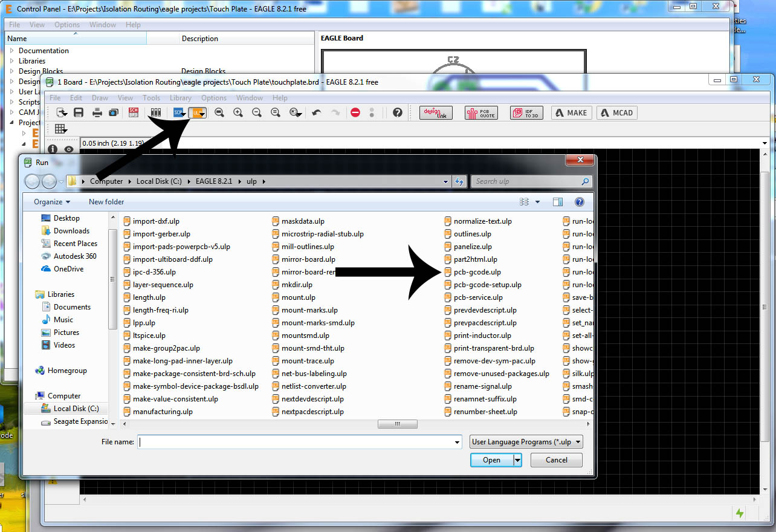The width and height of the screenshot is (776, 532).
Task: Click EAGLE 8.2.1 in address breadcrumb
Action: coord(214,181)
